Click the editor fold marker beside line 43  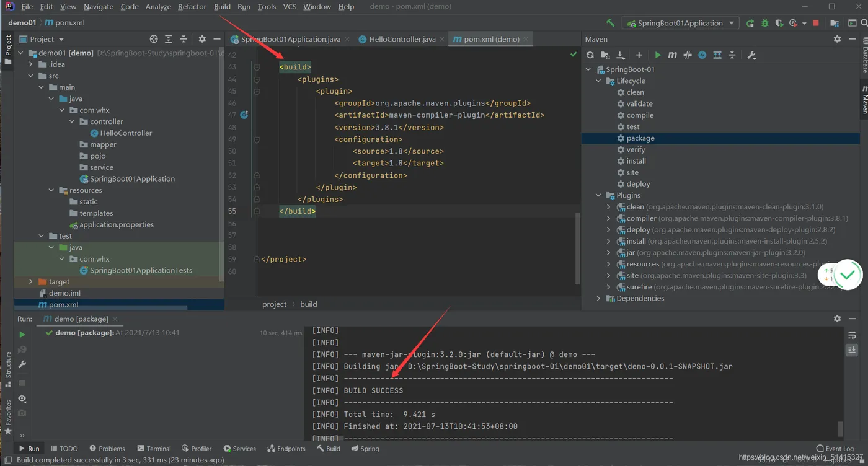click(x=256, y=67)
